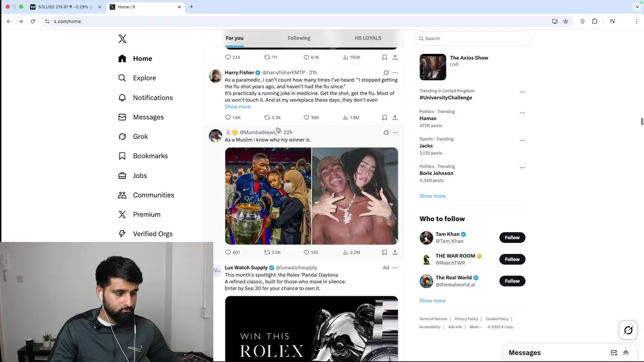Open the Hamas trend
Screen dimensions: 644x362
(x=428, y=119)
